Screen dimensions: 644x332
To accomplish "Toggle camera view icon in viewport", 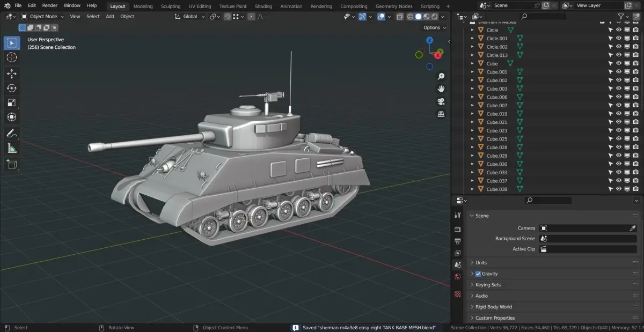I will point(441,101).
